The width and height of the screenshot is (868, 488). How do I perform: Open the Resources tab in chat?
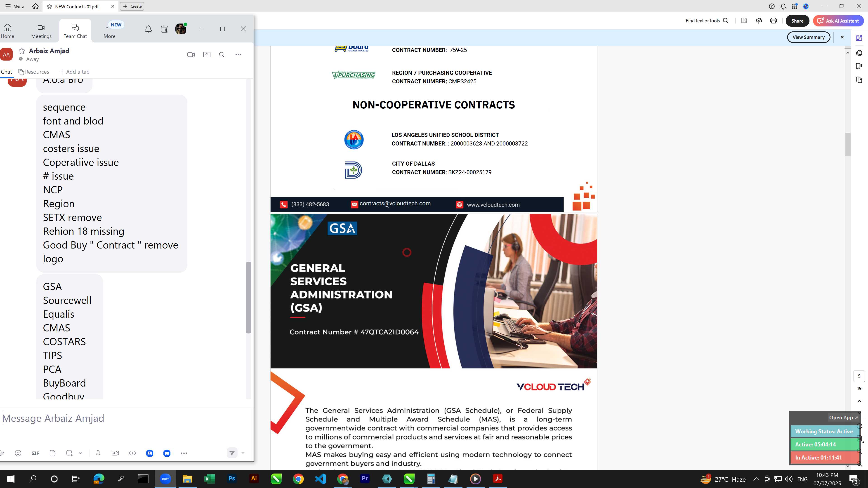[34, 72]
